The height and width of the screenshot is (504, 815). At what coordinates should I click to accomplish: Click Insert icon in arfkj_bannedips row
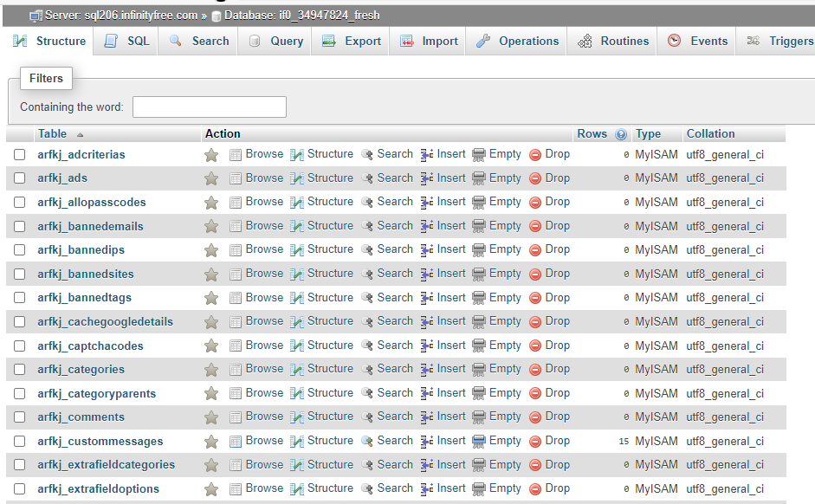(x=427, y=249)
